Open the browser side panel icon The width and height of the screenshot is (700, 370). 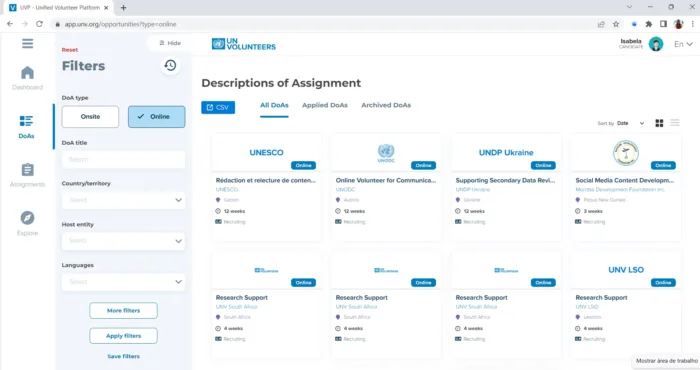tap(663, 24)
